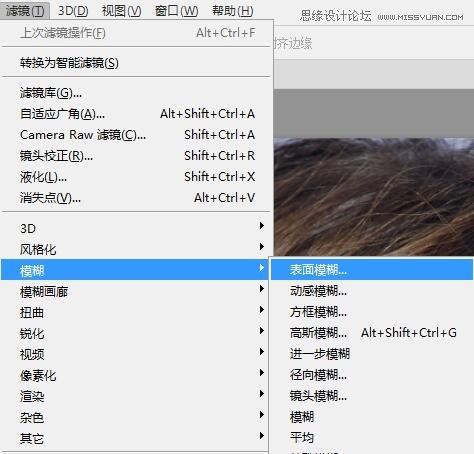Viewport: 474px width, 454px height.
Task: Expand the 视频 submenu
Action: click(135, 355)
